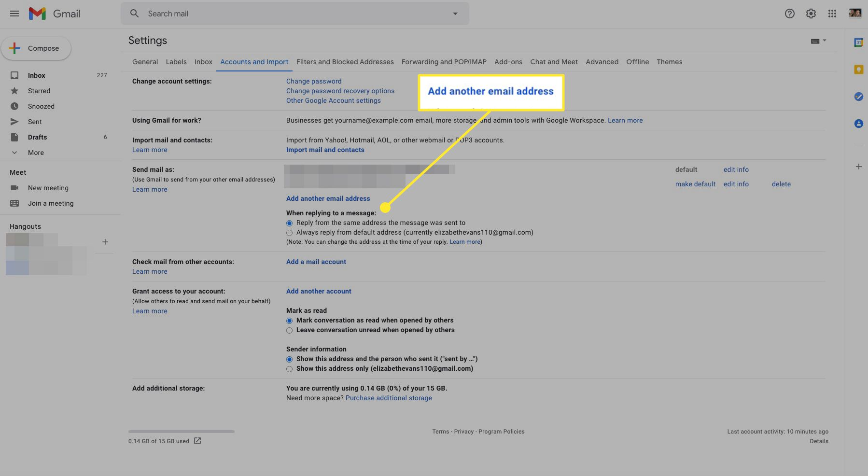Open the input tools keyboard dropdown
This screenshot has width=868, height=476.
[x=818, y=41]
